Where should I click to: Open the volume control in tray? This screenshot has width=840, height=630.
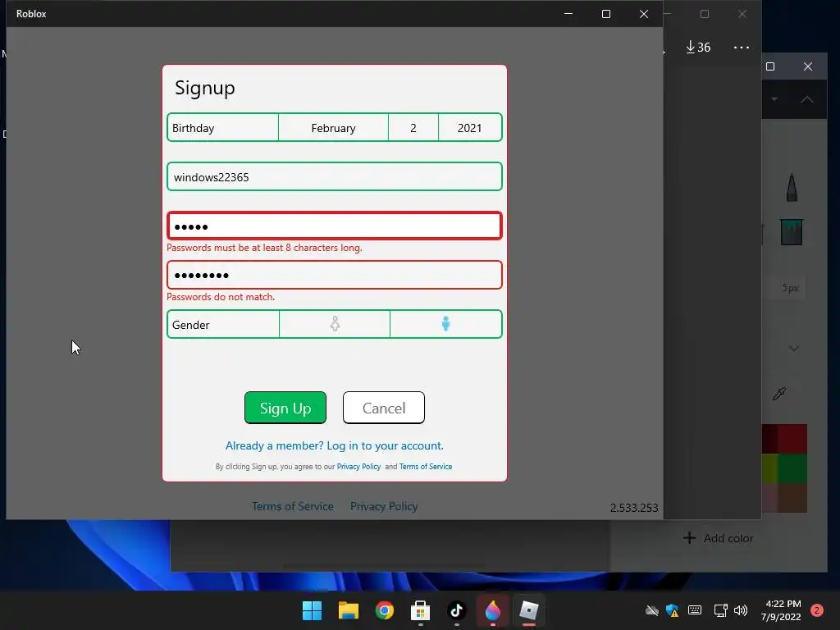(741, 610)
